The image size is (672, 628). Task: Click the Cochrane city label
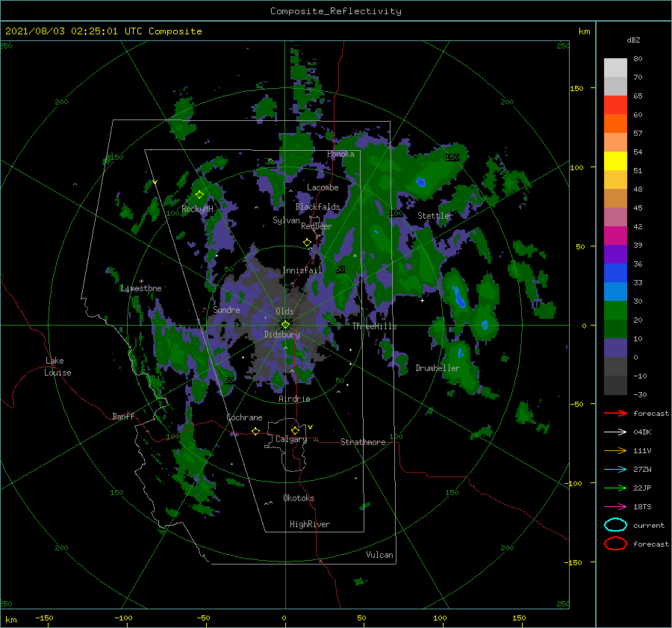(244, 417)
